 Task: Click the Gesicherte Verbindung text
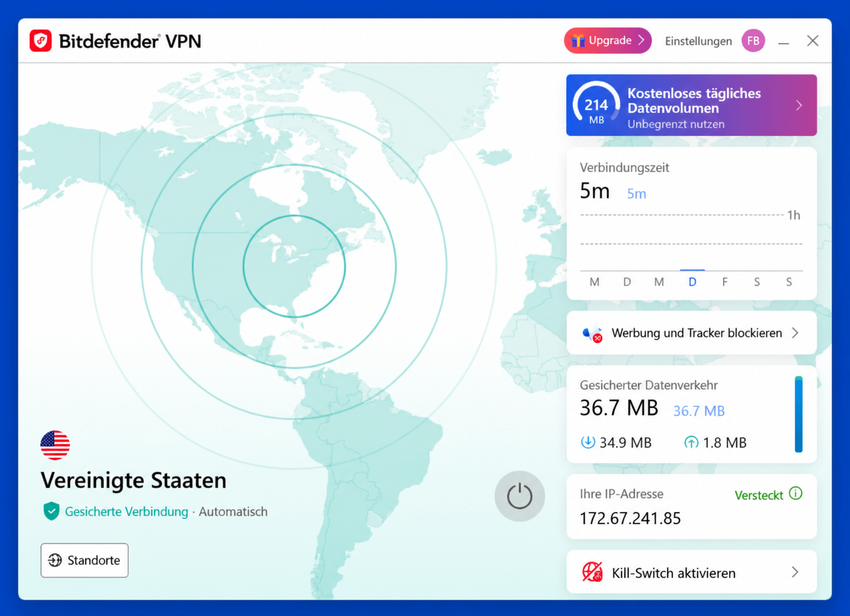coord(126,512)
